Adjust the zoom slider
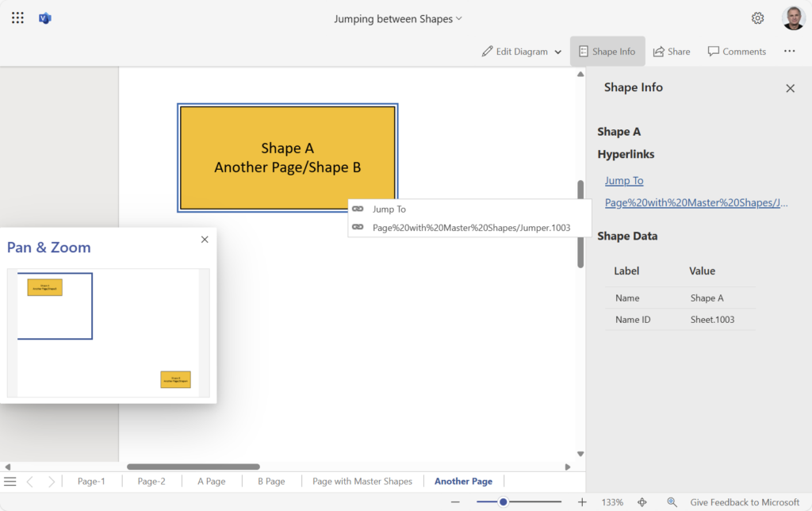 click(x=504, y=501)
